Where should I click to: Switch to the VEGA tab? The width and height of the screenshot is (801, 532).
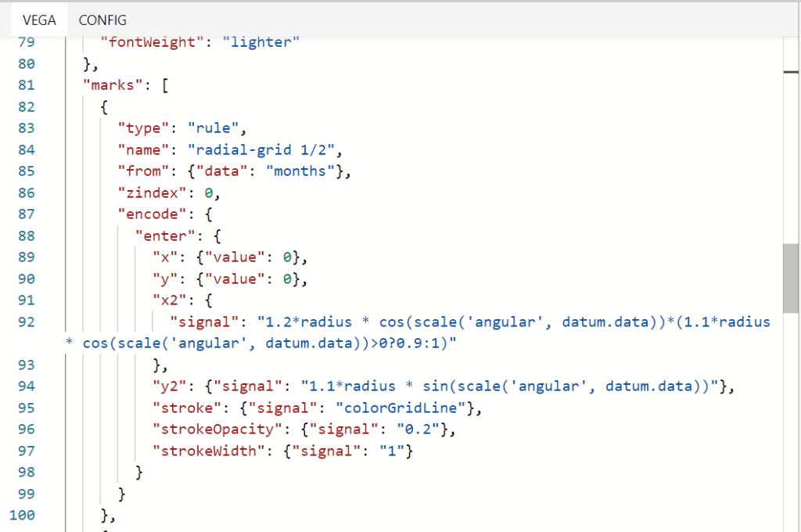point(39,20)
